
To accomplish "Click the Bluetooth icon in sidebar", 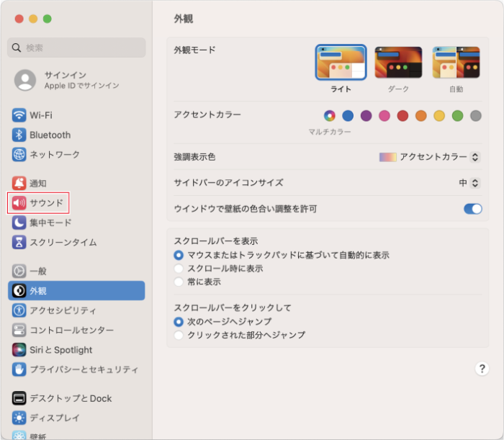I will click(x=19, y=135).
